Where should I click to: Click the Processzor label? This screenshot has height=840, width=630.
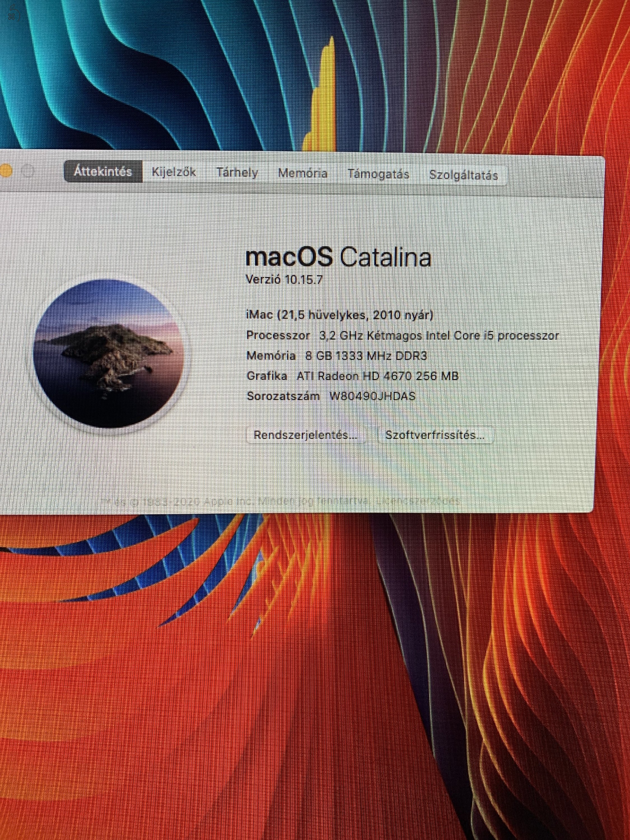pyautogui.click(x=278, y=336)
